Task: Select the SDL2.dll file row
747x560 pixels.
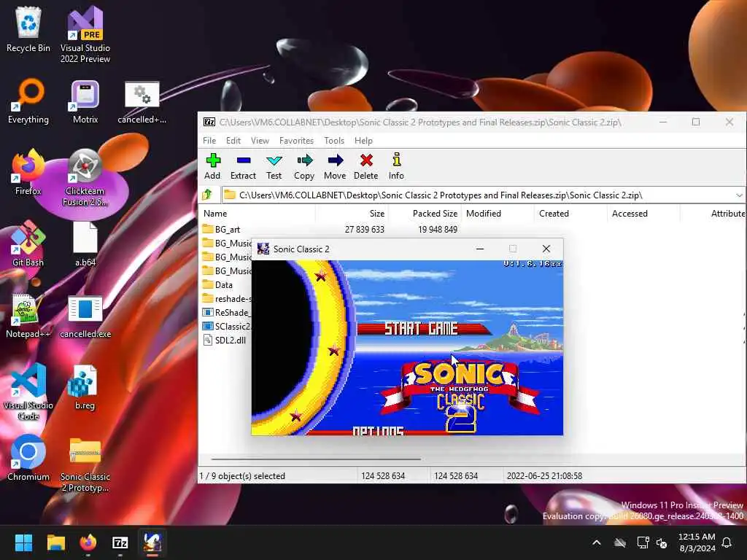Action: click(226, 340)
